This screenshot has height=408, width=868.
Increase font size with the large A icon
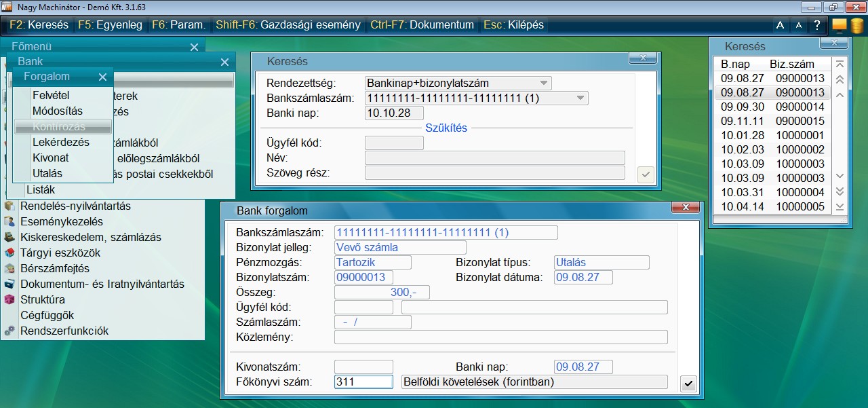(781, 25)
